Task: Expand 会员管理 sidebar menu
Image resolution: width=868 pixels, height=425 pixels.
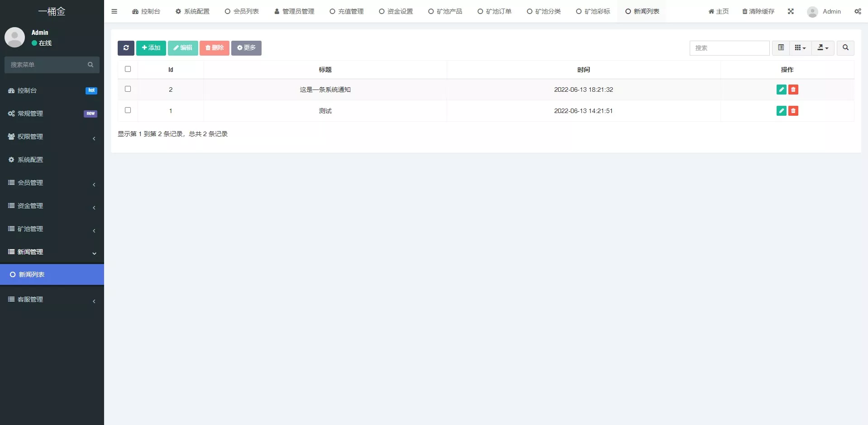Action: point(52,183)
